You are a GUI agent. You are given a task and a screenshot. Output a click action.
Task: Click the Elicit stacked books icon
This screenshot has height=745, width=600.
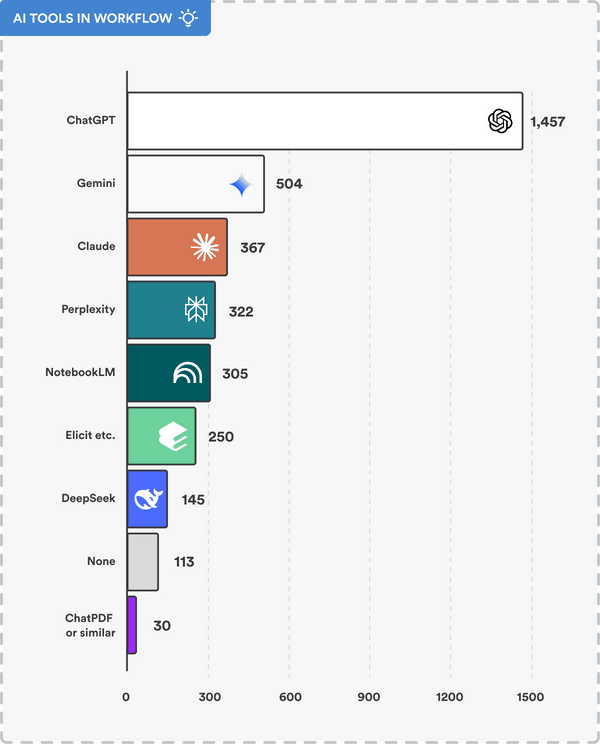173,436
